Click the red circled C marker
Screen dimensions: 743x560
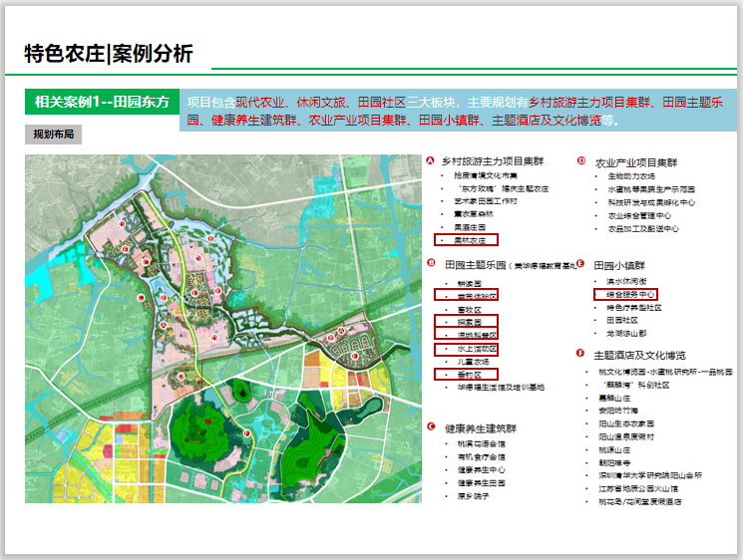click(430, 426)
